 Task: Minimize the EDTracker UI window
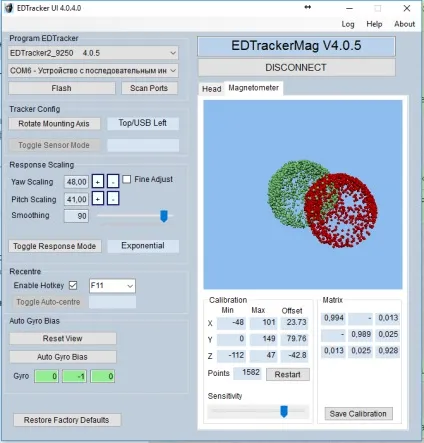point(349,8)
